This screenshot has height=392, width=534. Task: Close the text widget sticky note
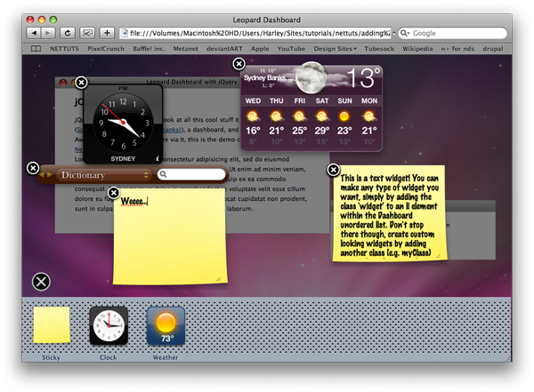[334, 170]
